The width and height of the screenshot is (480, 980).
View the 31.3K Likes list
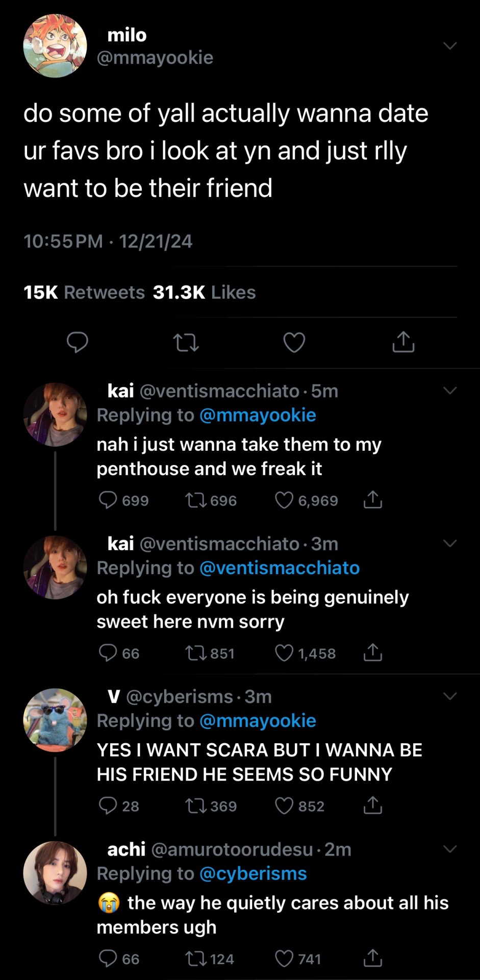pyautogui.click(x=204, y=292)
